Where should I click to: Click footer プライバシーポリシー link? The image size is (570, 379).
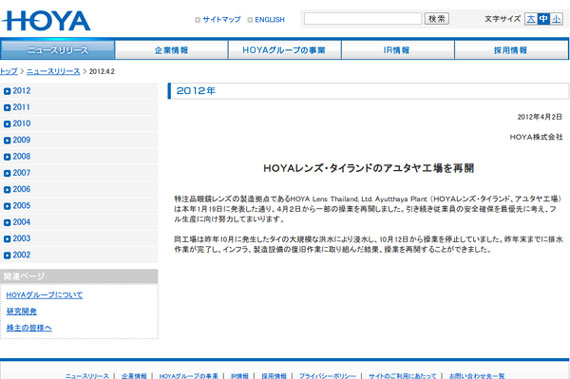[328, 376]
